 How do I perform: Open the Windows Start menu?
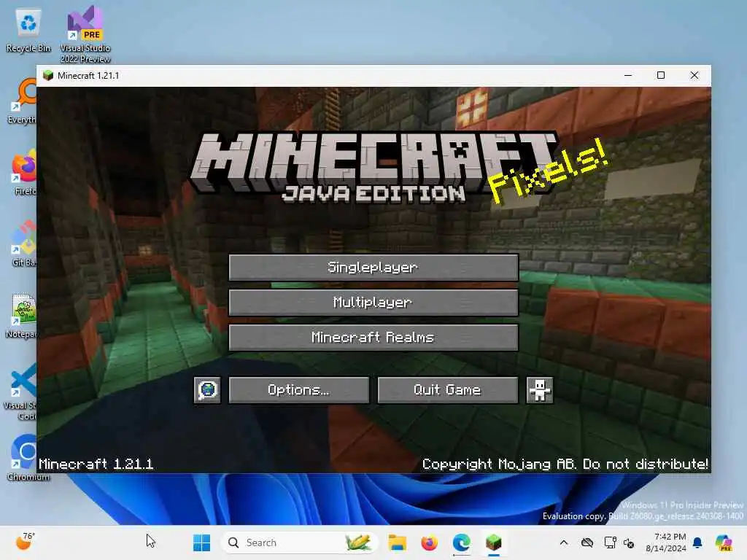pyautogui.click(x=201, y=542)
